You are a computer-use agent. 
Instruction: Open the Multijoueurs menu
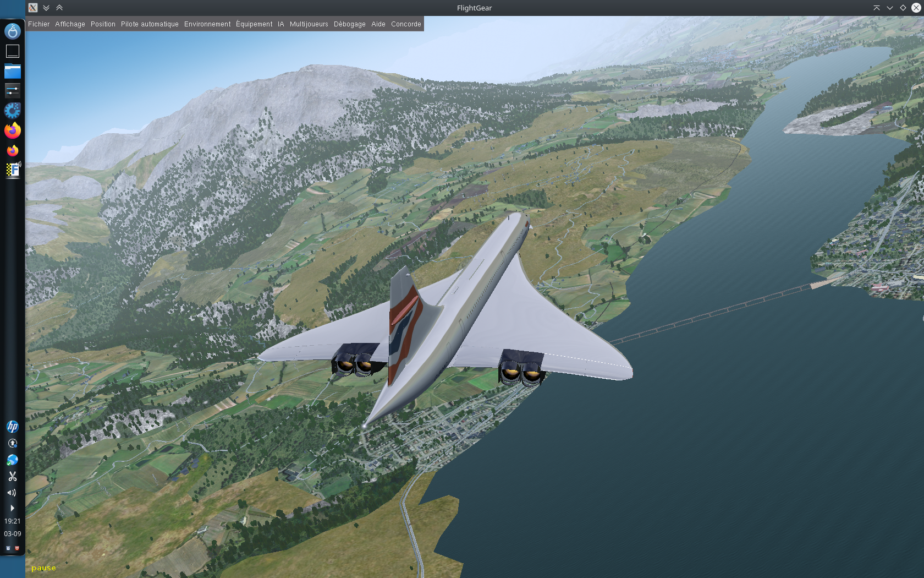pyautogui.click(x=309, y=24)
